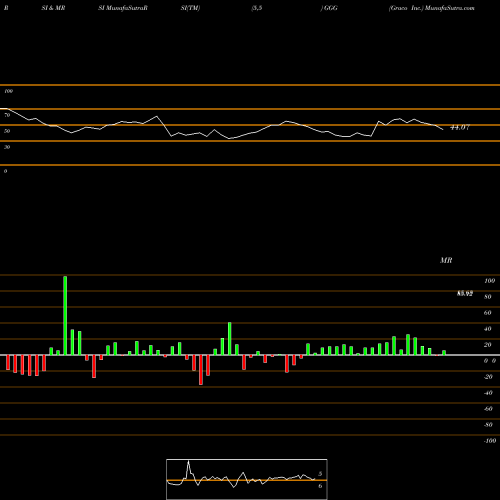Image resolution: width=500 pixels, height=500 pixels.
Task: Click the -20 label on the MR axis
Action: point(488,377)
